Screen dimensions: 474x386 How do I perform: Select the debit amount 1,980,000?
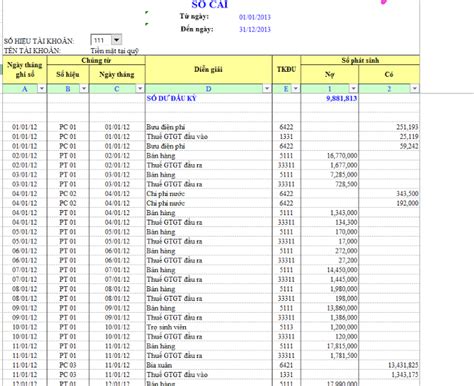tap(344, 289)
